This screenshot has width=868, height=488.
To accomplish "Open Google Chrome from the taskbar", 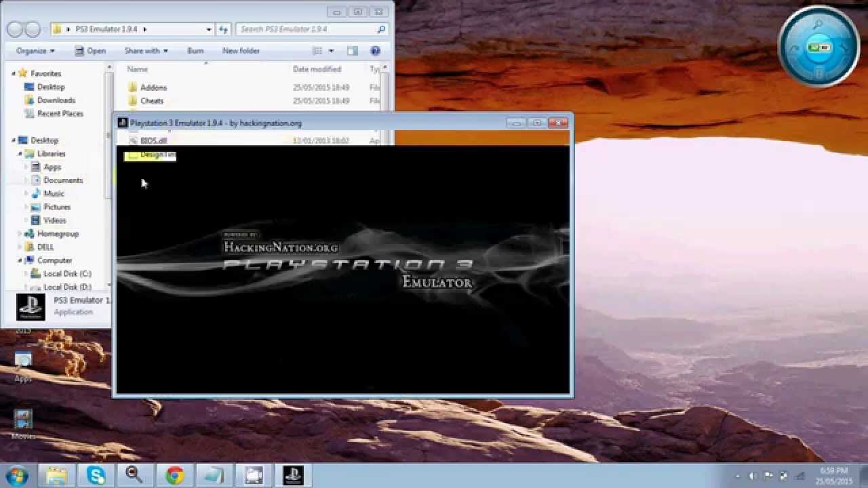I will tap(175, 475).
